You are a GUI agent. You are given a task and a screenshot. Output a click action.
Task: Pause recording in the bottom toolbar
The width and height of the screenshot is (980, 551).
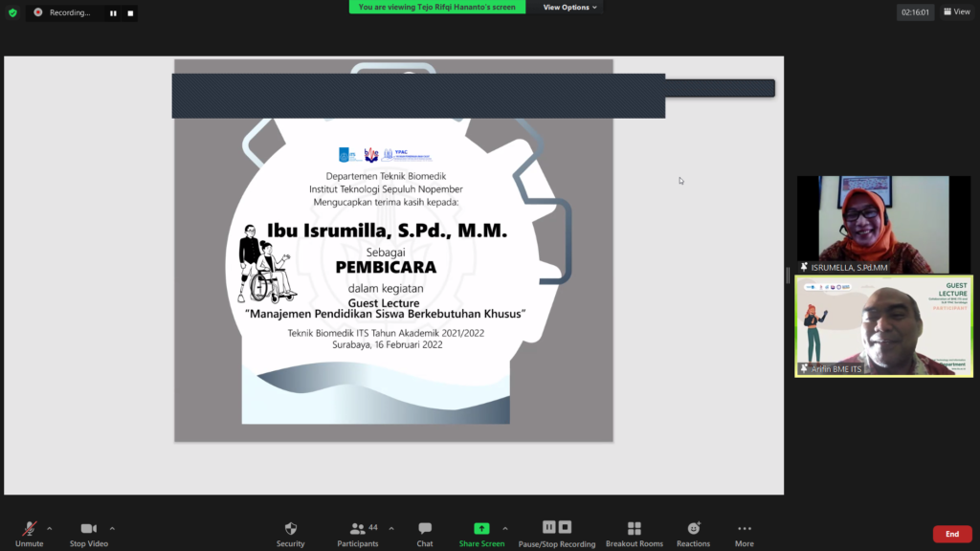pyautogui.click(x=549, y=527)
